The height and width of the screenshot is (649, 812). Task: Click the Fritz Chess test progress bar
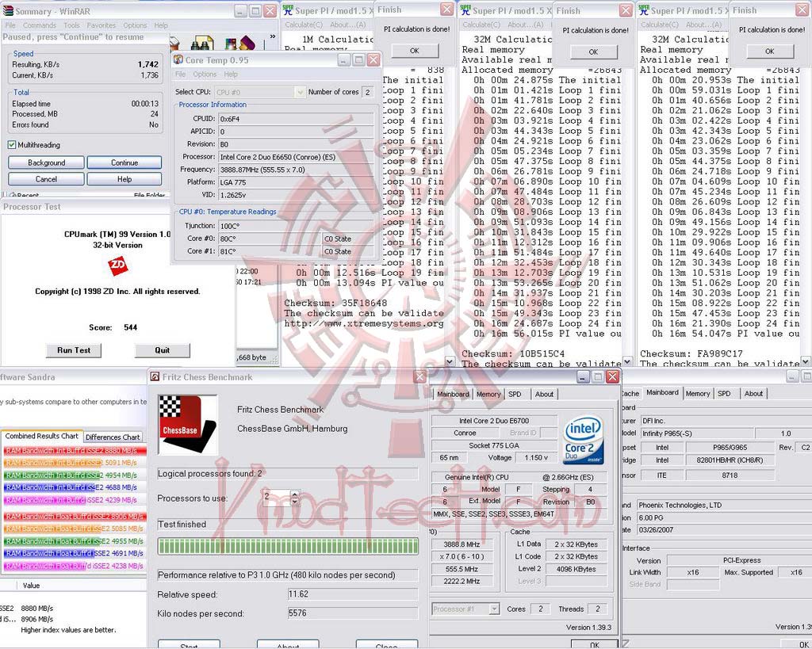tap(288, 546)
